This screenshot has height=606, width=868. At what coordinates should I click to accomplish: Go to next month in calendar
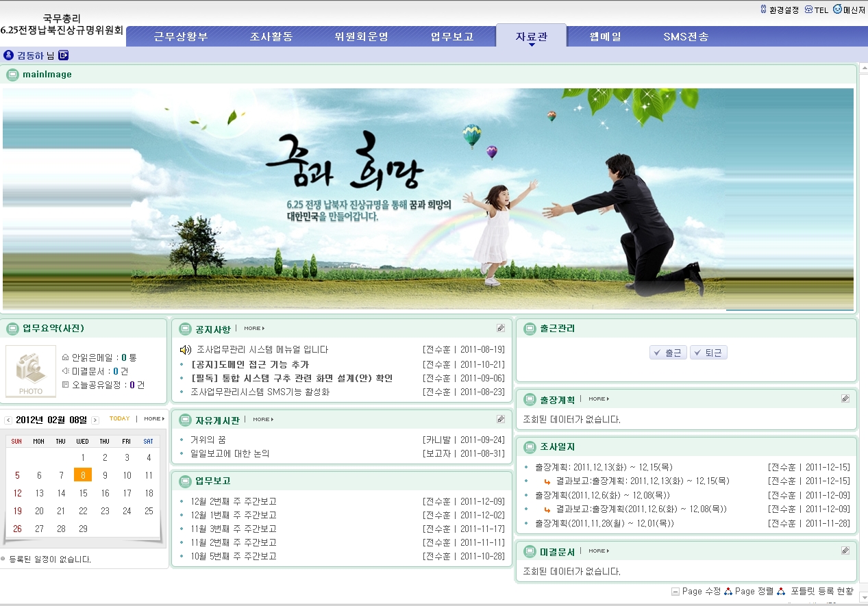point(95,420)
